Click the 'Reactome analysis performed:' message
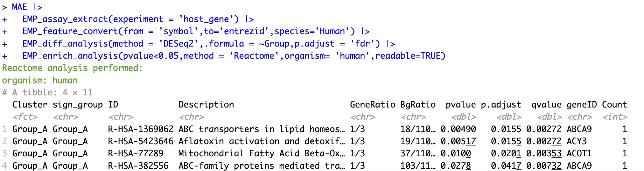644x171 pixels. tap(72, 68)
